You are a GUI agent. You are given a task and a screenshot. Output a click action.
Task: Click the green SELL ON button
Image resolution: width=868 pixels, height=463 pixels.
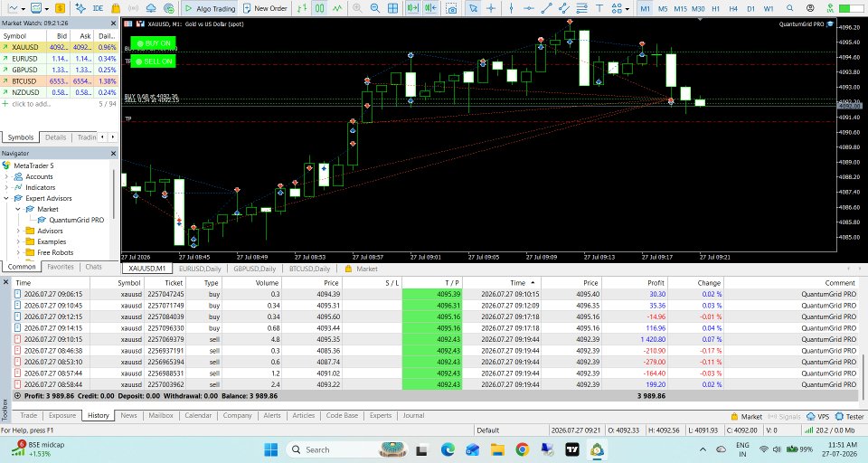[154, 61]
